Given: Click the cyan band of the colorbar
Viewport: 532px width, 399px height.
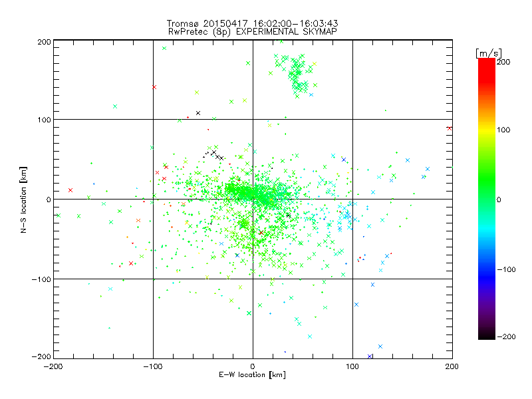Looking at the screenshot, I should (x=487, y=229).
